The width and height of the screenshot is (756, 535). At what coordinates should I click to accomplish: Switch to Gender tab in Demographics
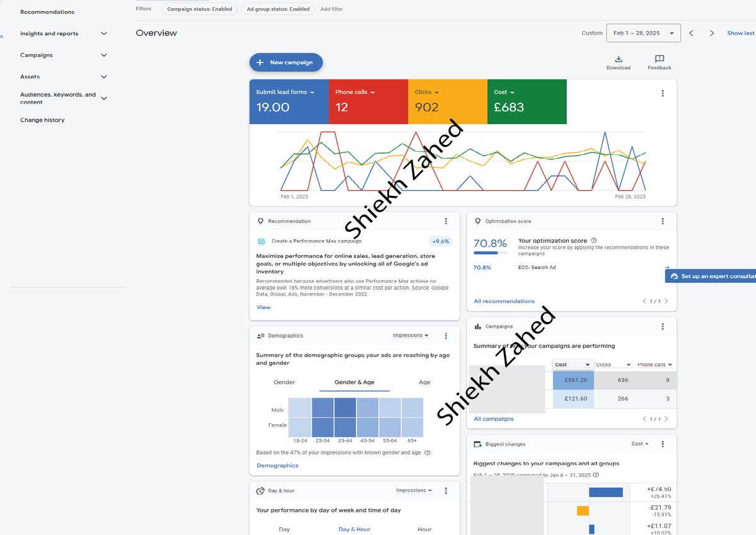(284, 383)
